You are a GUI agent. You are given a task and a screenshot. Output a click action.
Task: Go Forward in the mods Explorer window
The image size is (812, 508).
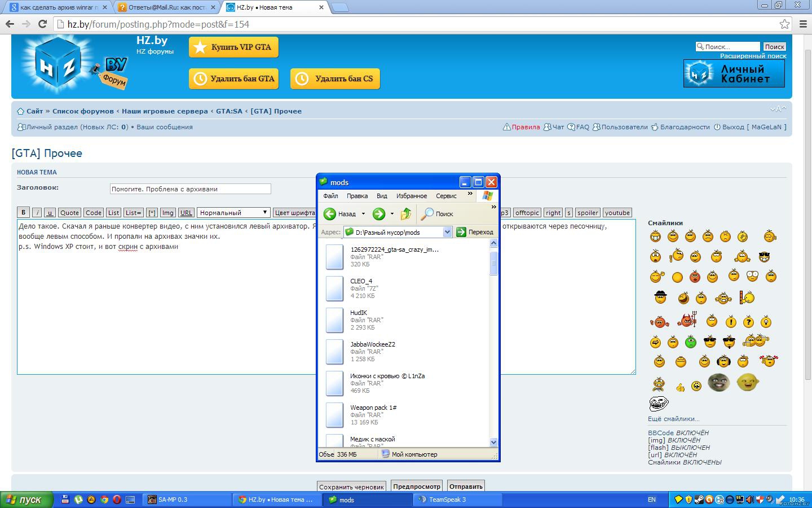click(379, 214)
